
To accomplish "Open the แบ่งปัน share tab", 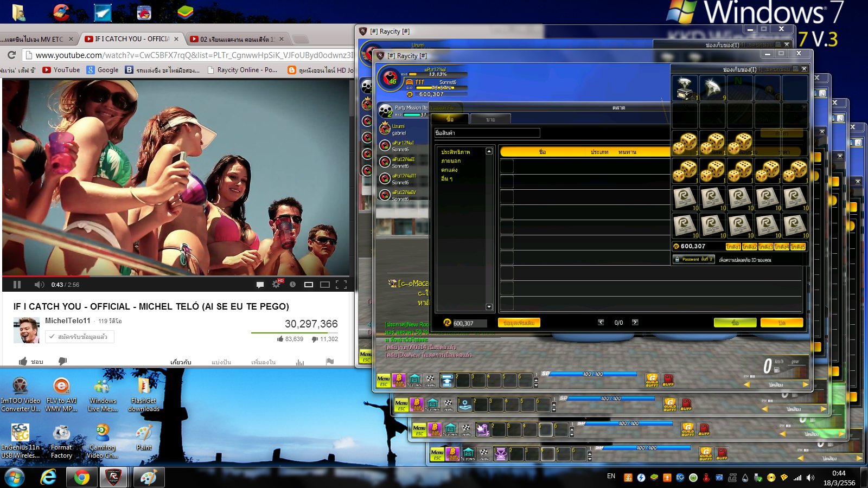I will pos(221,362).
